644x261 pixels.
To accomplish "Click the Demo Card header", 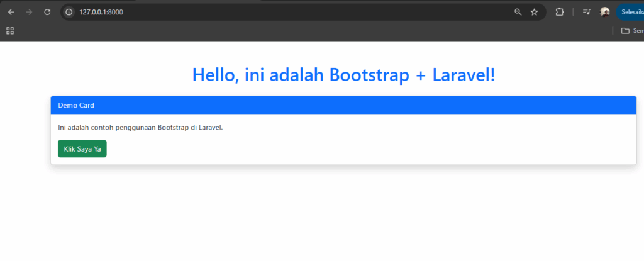I will pyautogui.click(x=344, y=105).
